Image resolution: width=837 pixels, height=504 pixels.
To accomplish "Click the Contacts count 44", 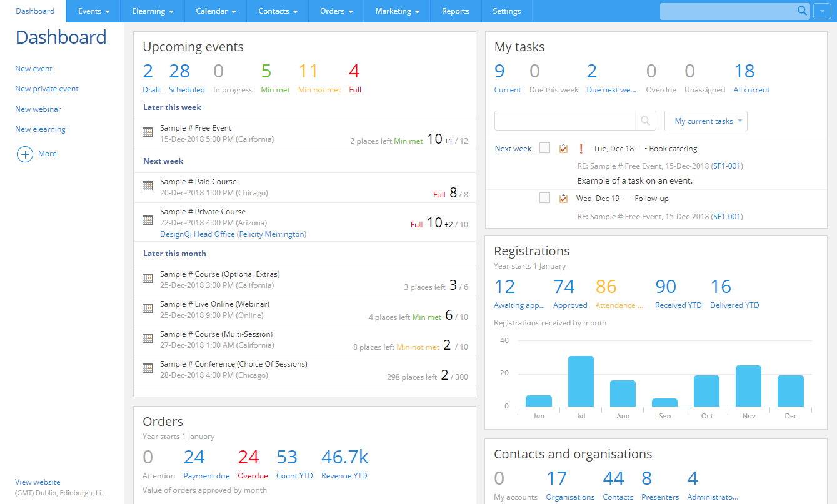I will click(x=613, y=478).
